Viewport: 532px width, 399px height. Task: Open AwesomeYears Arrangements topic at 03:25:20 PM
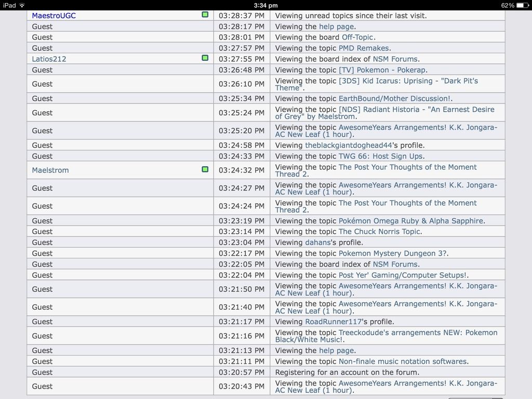pyautogui.click(x=386, y=131)
